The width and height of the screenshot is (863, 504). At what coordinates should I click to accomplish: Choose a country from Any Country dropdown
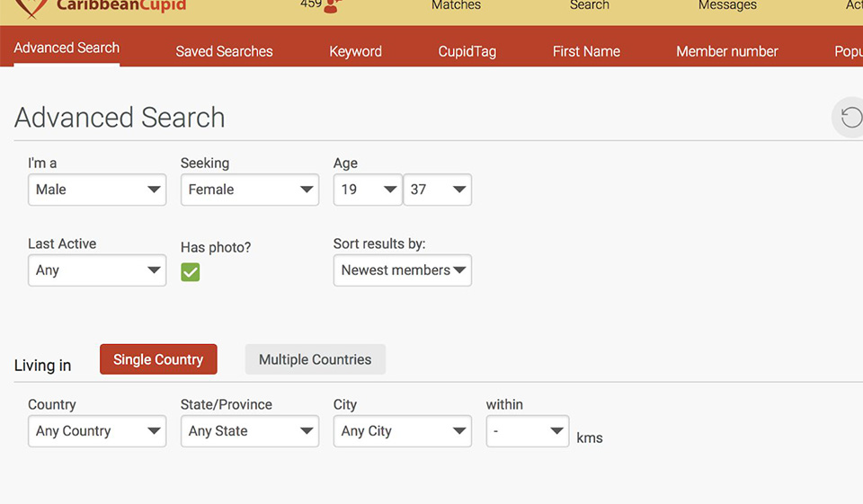[x=97, y=431]
